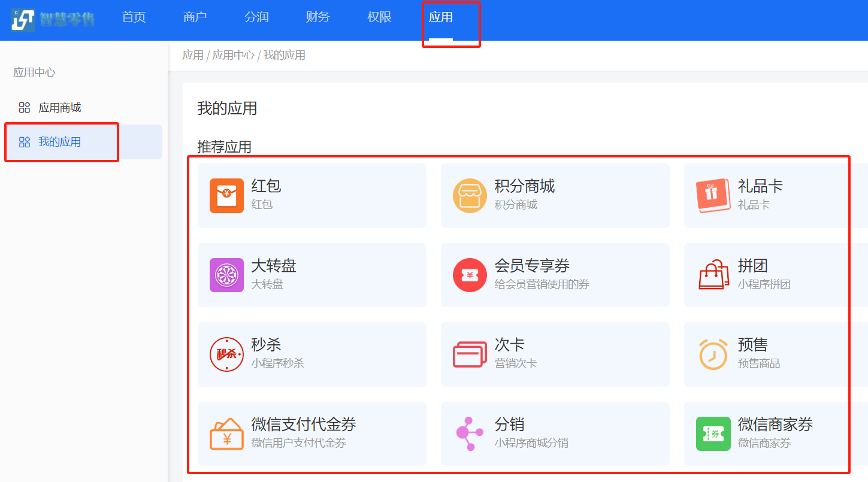Click the 次卡 cards icon
The width and height of the screenshot is (868, 482).
coord(470,354)
